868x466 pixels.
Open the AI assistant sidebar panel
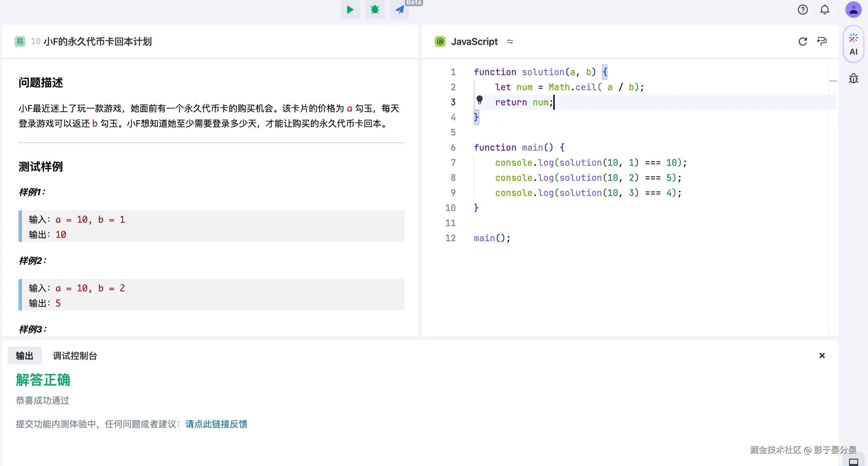[853, 44]
